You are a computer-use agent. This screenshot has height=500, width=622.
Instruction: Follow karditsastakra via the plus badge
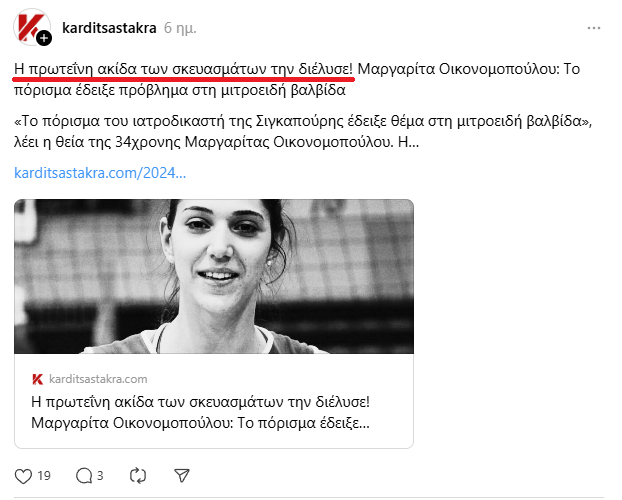click(44, 38)
